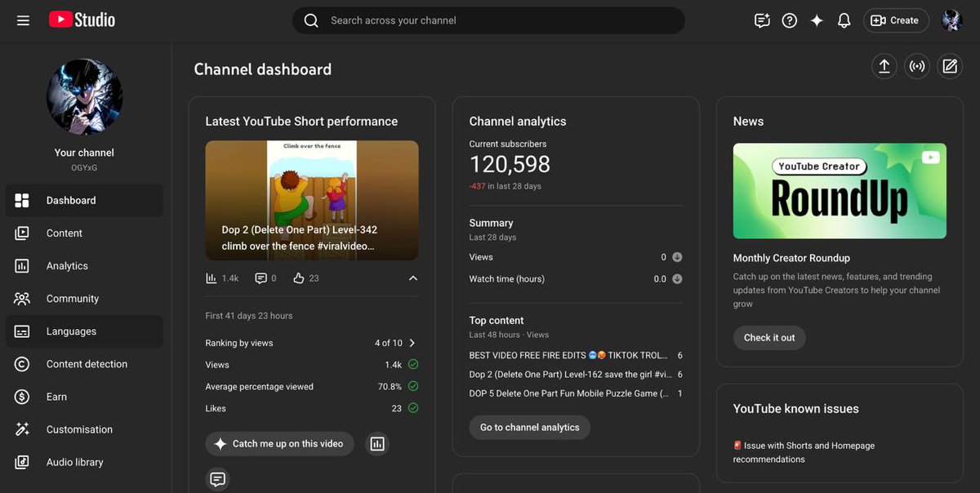Click the Check it out button
Image resolution: width=980 pixels, height=493 pixels.
[x=769, y=338]
